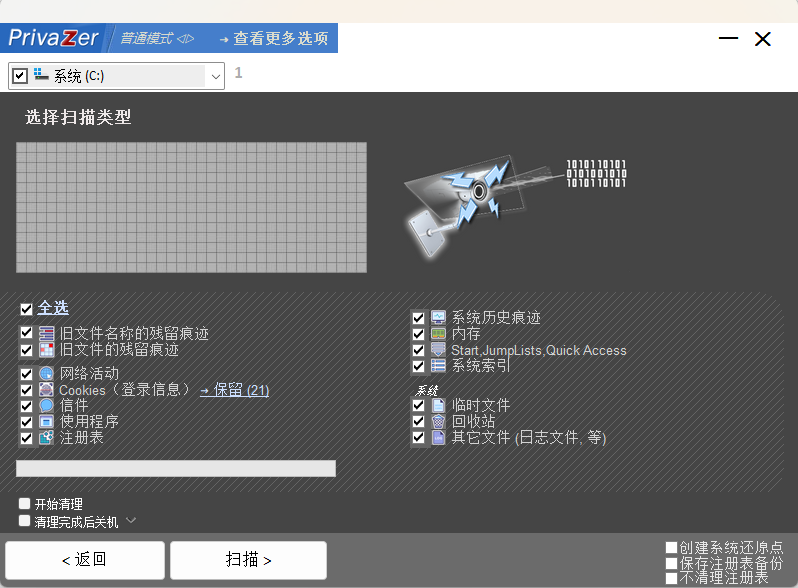Check the 开始清理 option
Image resolution: width=798 pixels, height=588 pixels.
pos(25,504)
